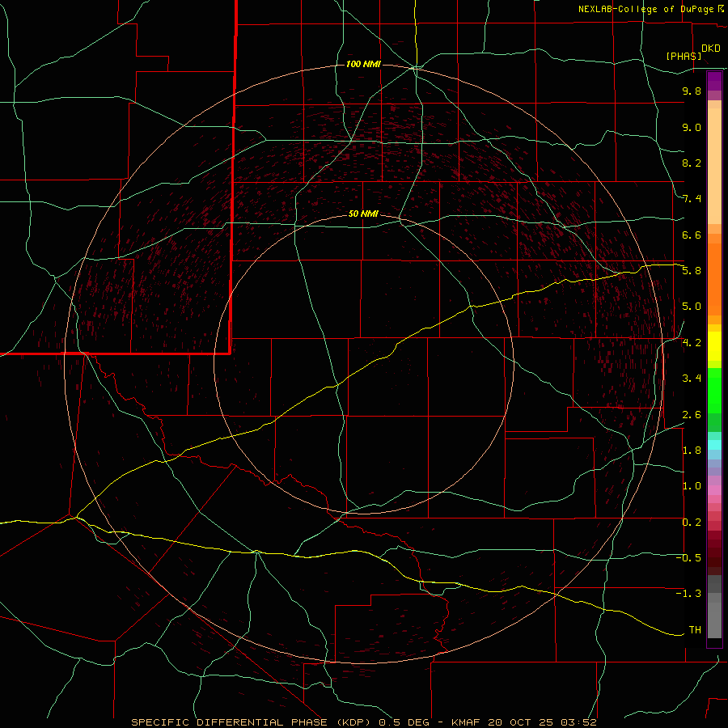728x728 pixels.
Task: Click the 5.8 scale value
Action: [692, 271]
